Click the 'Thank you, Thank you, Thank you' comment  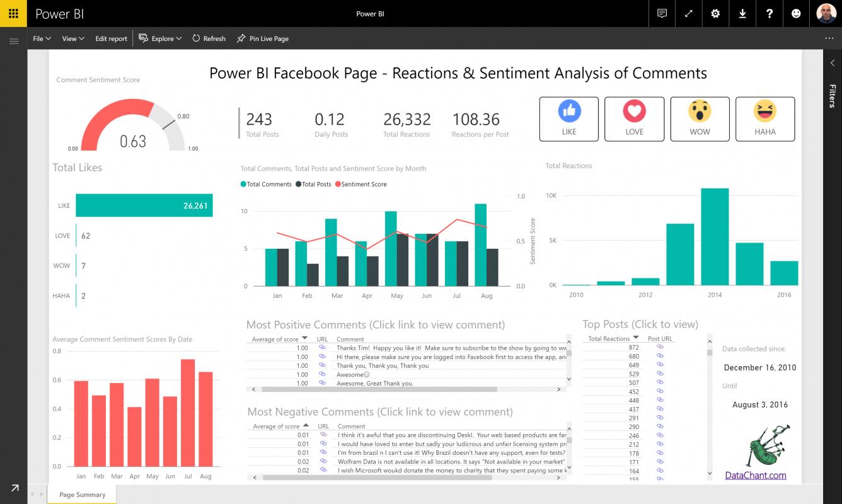tap(383, 365)
